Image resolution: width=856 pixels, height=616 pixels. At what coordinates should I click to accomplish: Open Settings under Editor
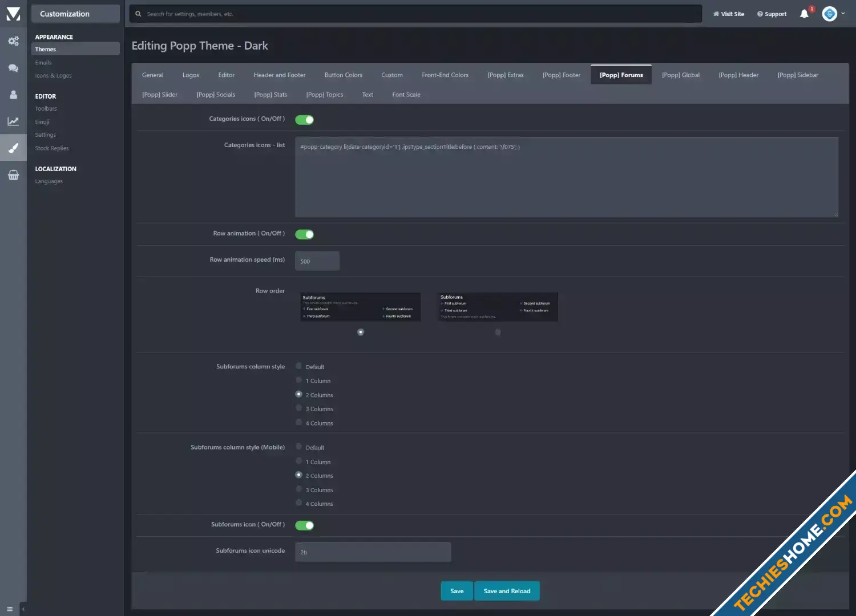(x=46, y=135)
